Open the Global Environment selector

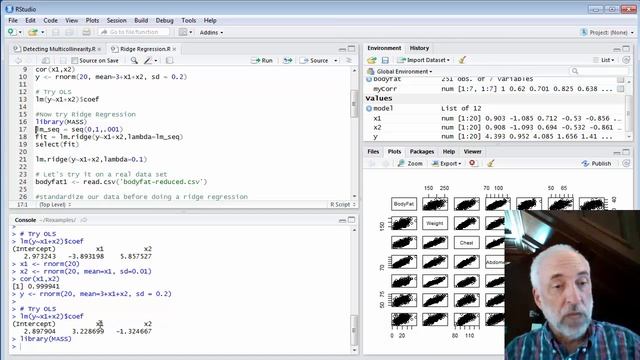(400, 71)
